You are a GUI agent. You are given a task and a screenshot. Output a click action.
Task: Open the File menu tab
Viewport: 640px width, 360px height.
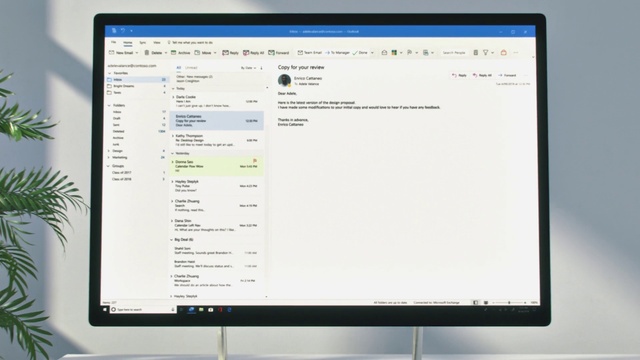coord(113,42)
